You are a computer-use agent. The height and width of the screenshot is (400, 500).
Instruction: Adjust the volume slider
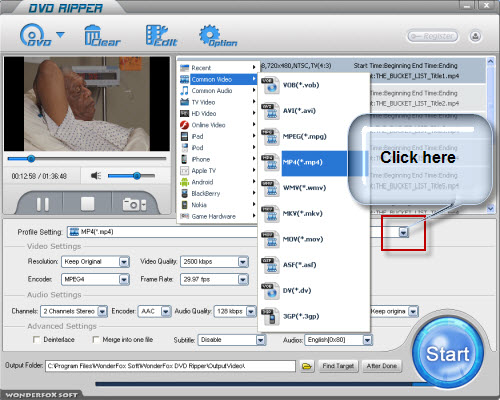pos(131,176)
